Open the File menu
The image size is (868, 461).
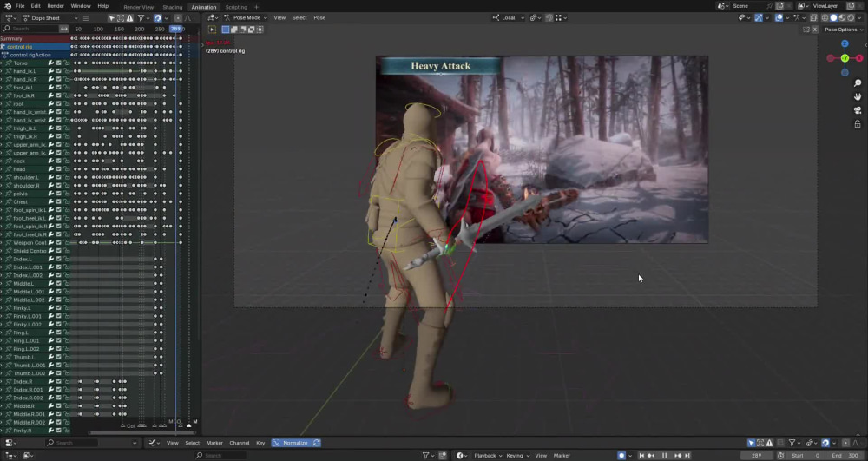[x=20, y=6]
